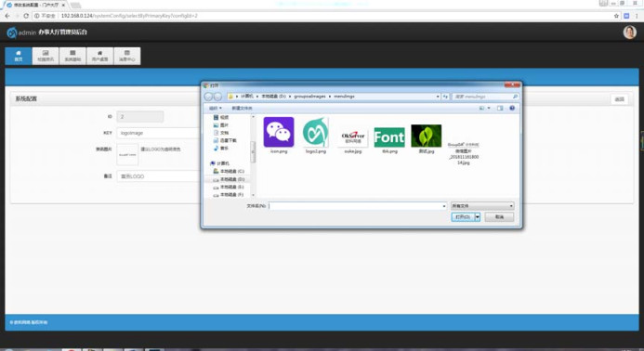Select 本地磁盘 (E:) in the sidebar

[x=229, y=187]
